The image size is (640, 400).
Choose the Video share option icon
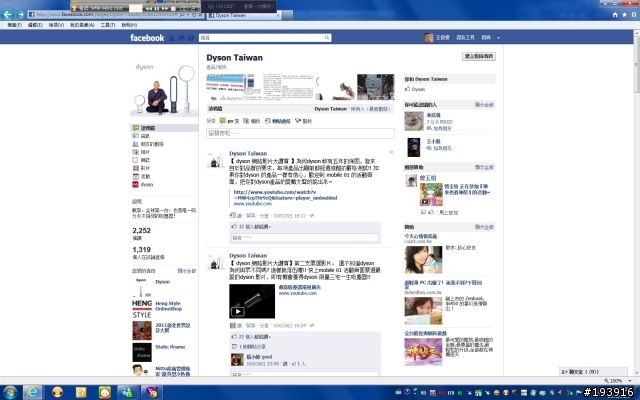pos(298,121)
